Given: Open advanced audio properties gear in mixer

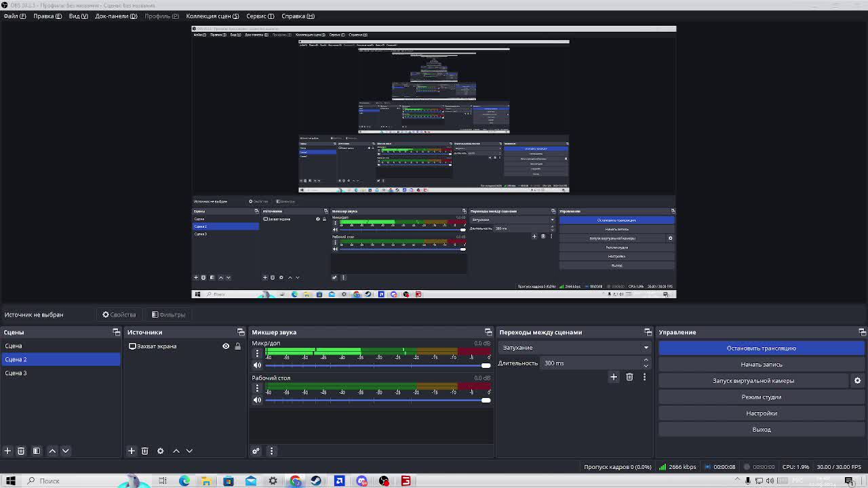Looking at the screenshot, I should 256,451.
